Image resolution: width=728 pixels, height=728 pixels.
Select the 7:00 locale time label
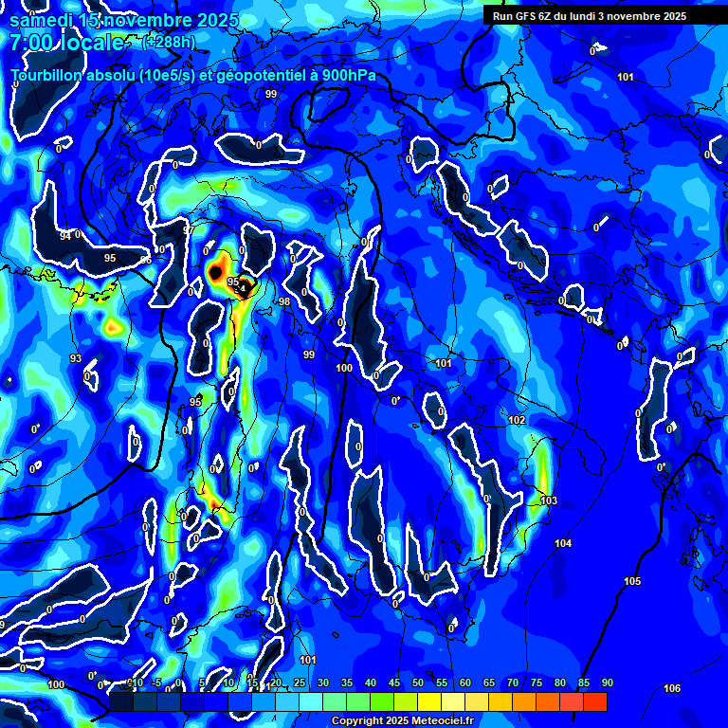pyautogui.click(x=66, y=43)
